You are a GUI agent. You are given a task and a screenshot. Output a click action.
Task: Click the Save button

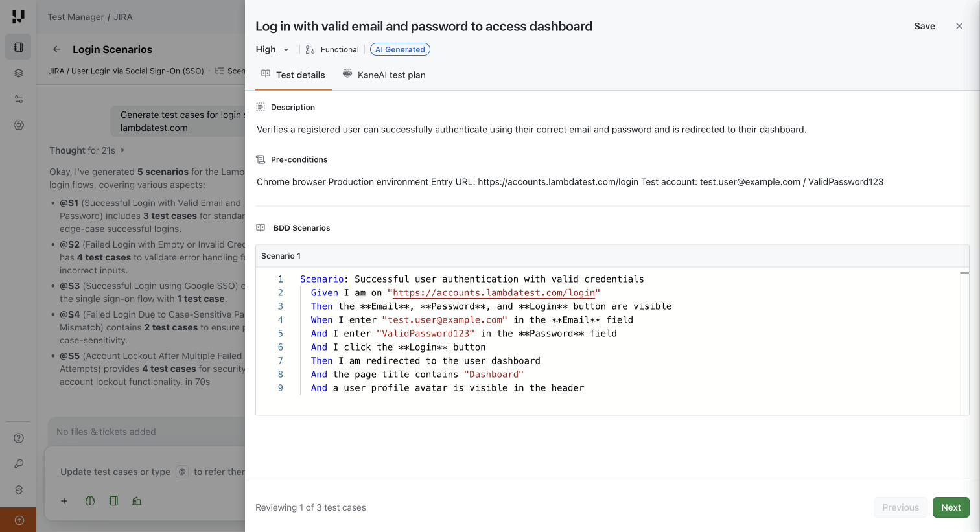click(924, 26)
